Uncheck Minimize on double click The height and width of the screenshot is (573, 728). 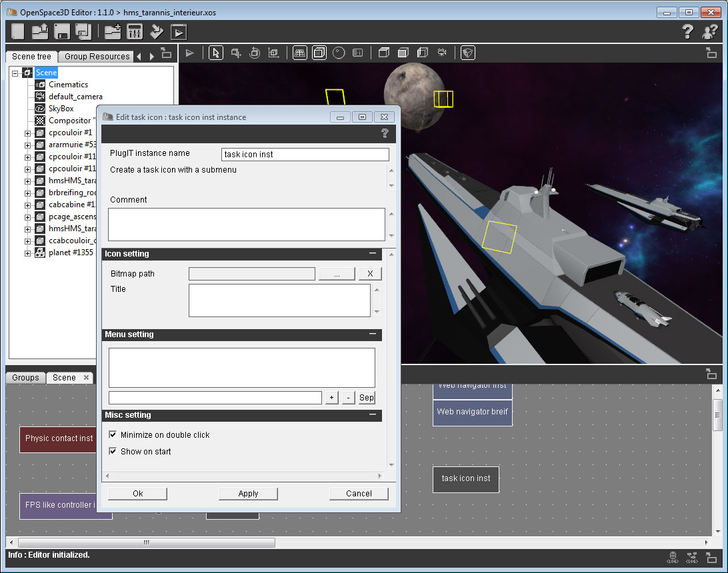[113, 434]
